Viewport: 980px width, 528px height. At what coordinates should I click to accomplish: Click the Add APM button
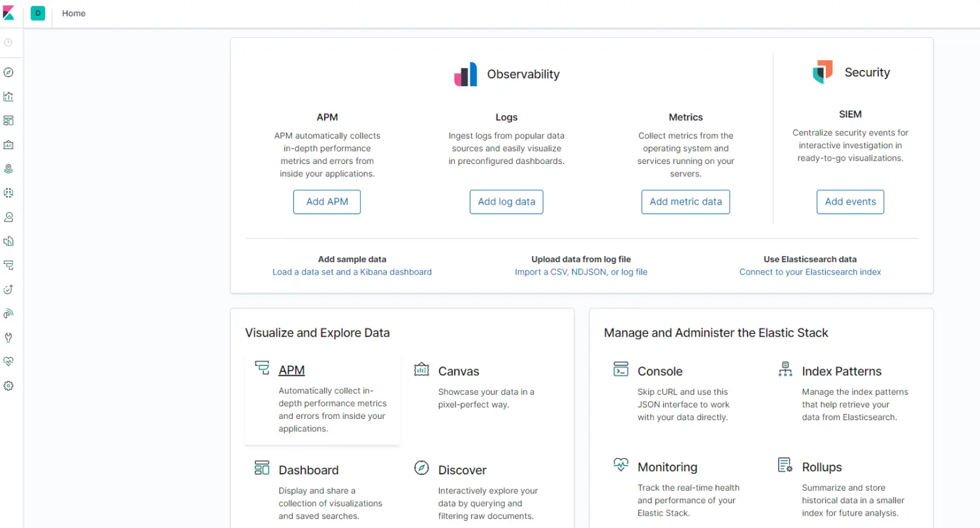pos(327,202)
